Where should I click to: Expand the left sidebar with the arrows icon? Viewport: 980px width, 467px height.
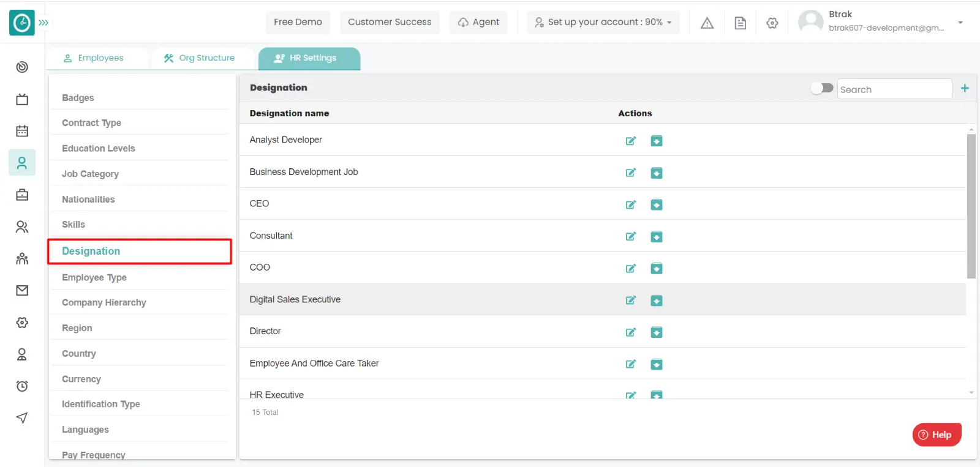(43, 23)
